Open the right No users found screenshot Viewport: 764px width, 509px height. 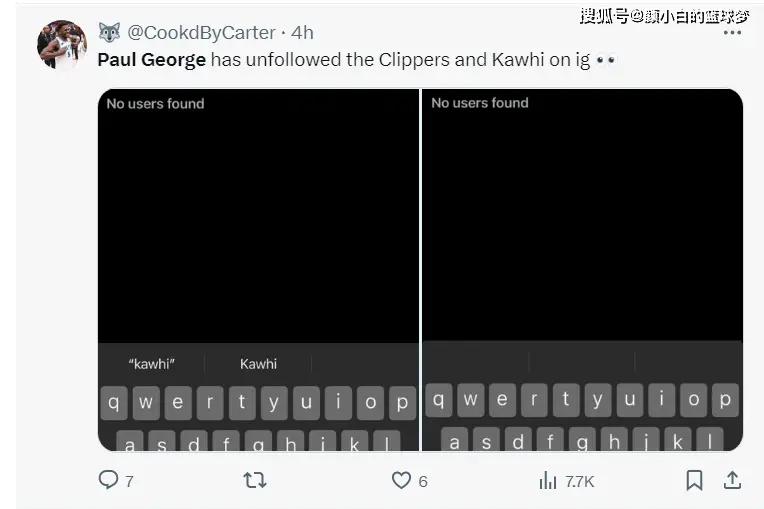pyautogui.click(x=582, y=270)
